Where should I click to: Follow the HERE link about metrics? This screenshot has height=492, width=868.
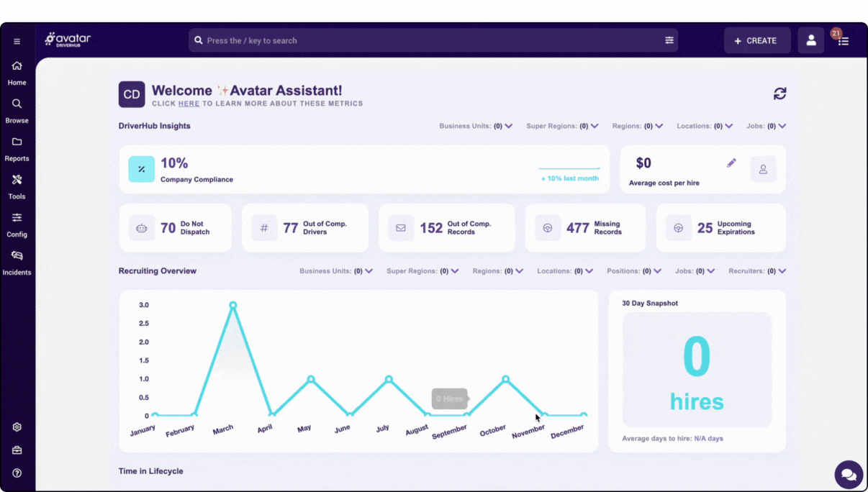tap(189, 104)
